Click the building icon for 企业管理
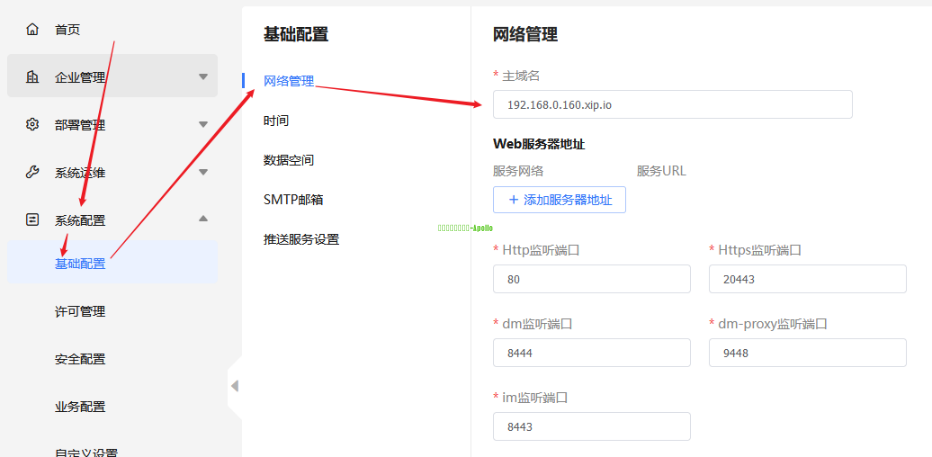 tap(32, 77)
